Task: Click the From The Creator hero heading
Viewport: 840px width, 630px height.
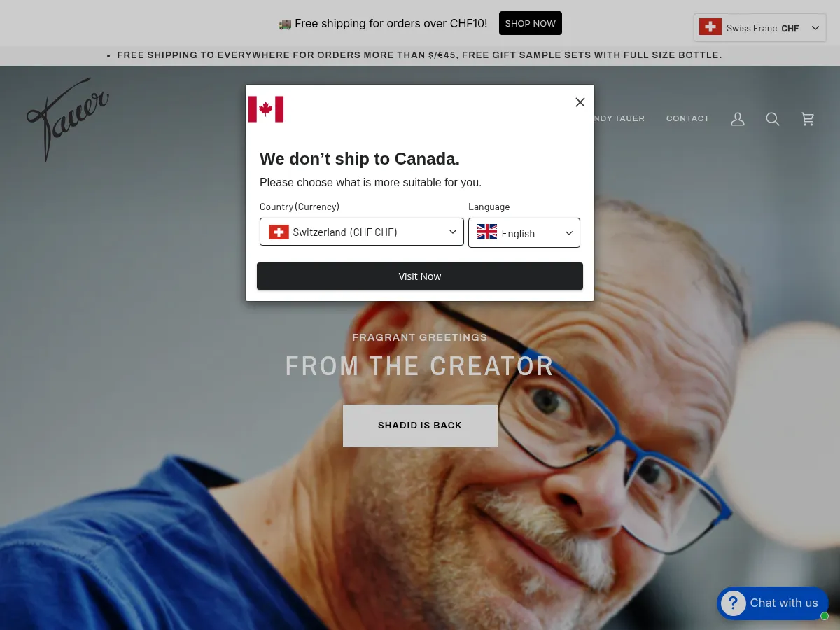Action: tap(420, 366)
